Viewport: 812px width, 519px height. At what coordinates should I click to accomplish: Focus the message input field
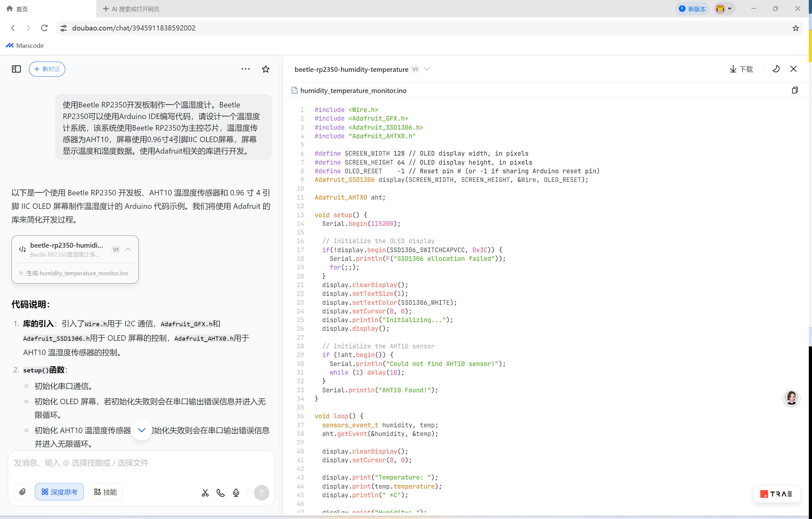[x=142, y=463]
